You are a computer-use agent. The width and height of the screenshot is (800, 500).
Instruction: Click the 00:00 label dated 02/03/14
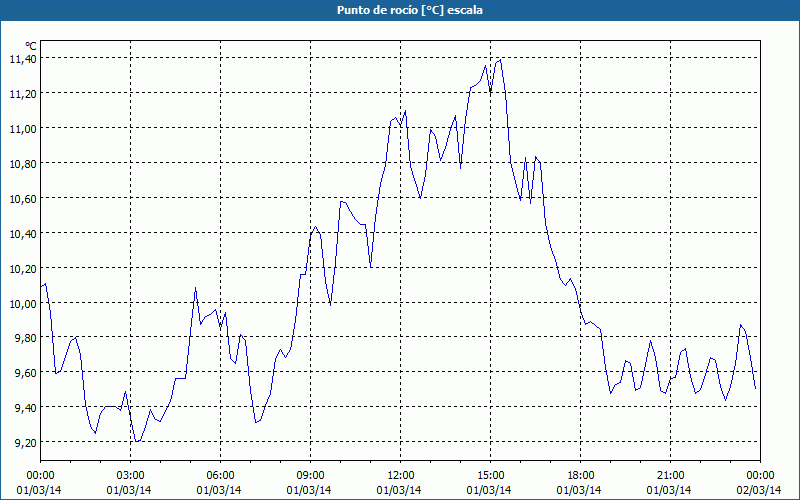click(760, 476)
